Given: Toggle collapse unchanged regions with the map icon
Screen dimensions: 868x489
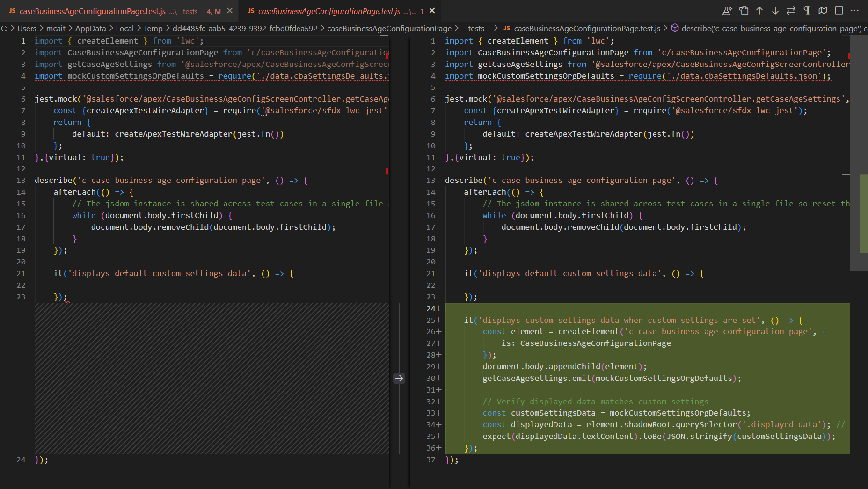Looking at the screenshot, I should click(823, 11).
